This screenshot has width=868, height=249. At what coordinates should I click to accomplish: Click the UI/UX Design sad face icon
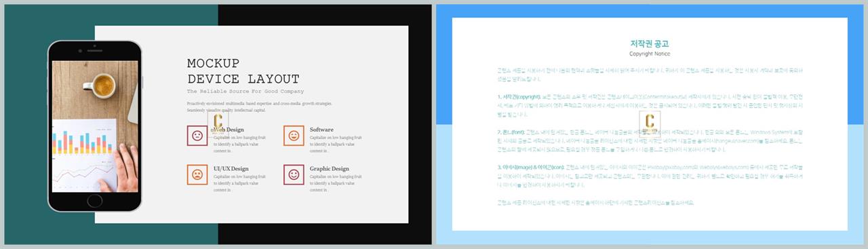(x=197, y=174)
